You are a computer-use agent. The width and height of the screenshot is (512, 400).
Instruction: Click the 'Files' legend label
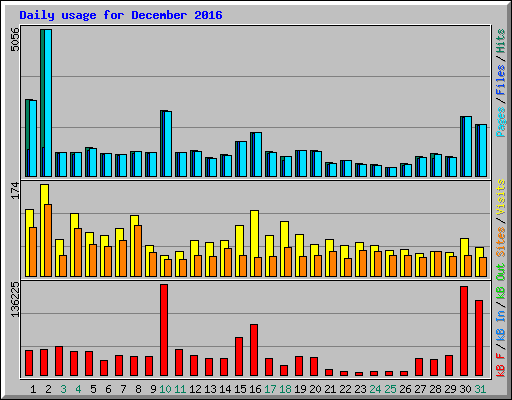[501, 80]
